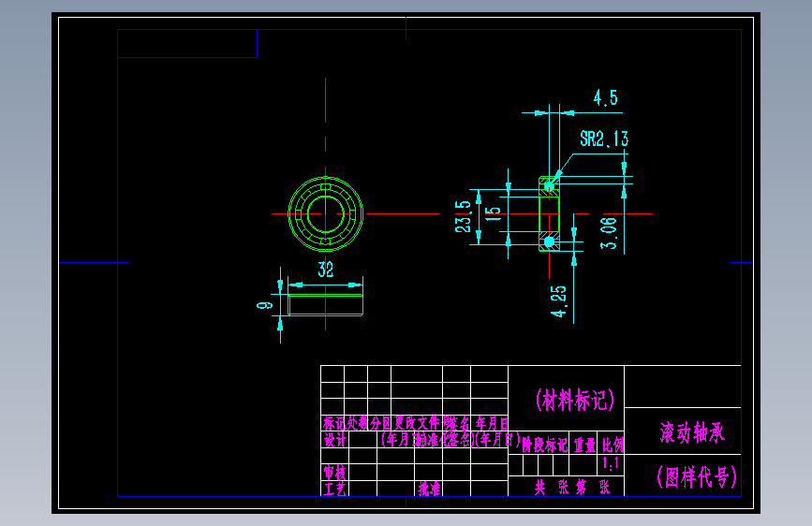Select the 滚动轴承 part name text
Viewport: 812px width, 526px height.
point(692,432)
